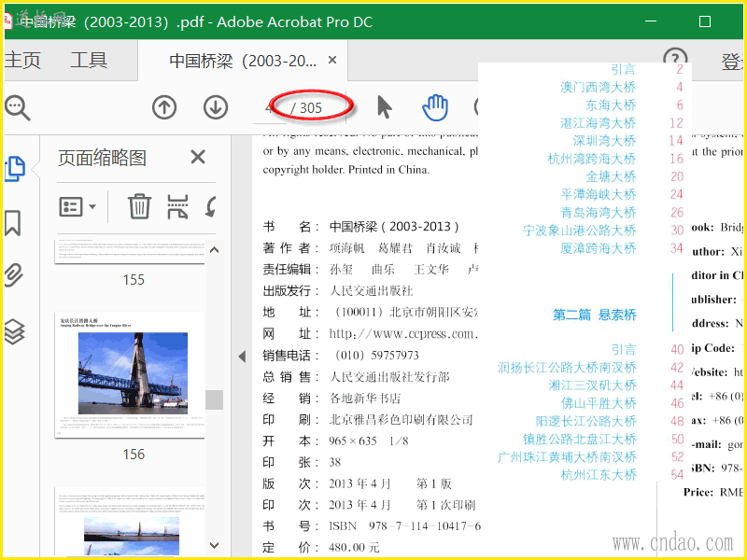
Task: Go to next page with down arrow
Action: tap(216, 107)
